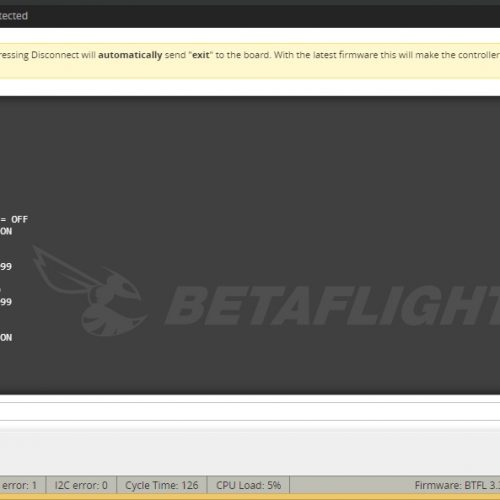Click the Firmware: BTFL version label
Viewport: 500px width, 500px height.
(457, 485)
